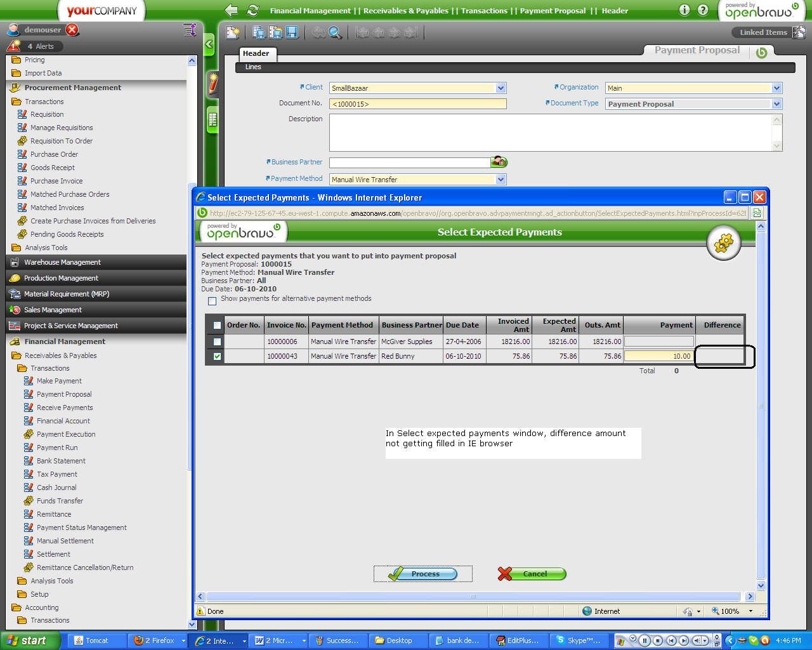The width and height of the screenshot is (812, 650).
Task: Click the Payment field for invoice 10000043
Action: pos(658,356)
